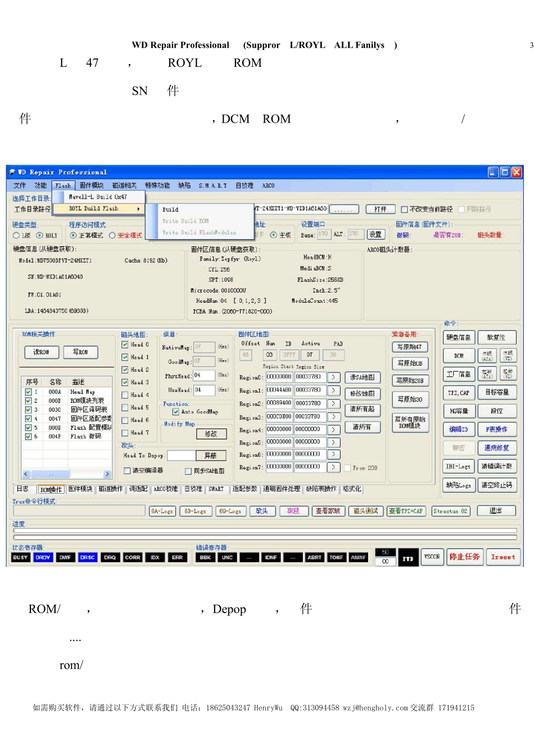
Task: Click the 写ROM button
Action: (x=80, y=352)
